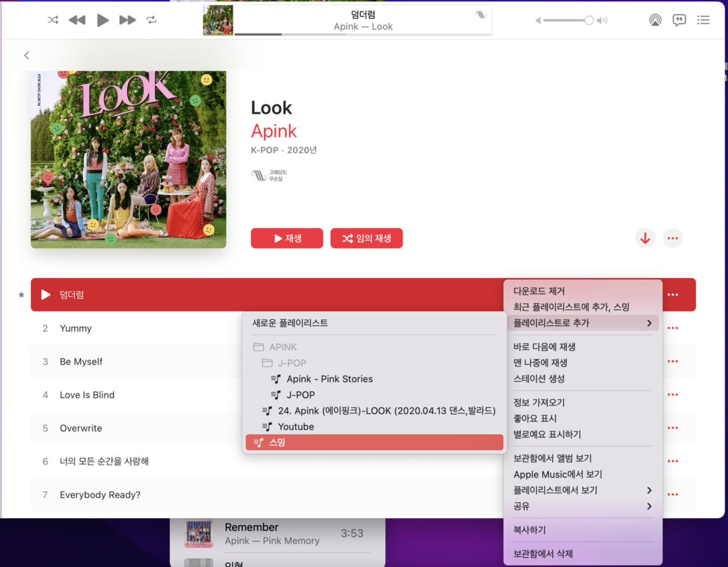Open the album more options button
The height and width of the screenshot is (567, 728).
[673, 238]
